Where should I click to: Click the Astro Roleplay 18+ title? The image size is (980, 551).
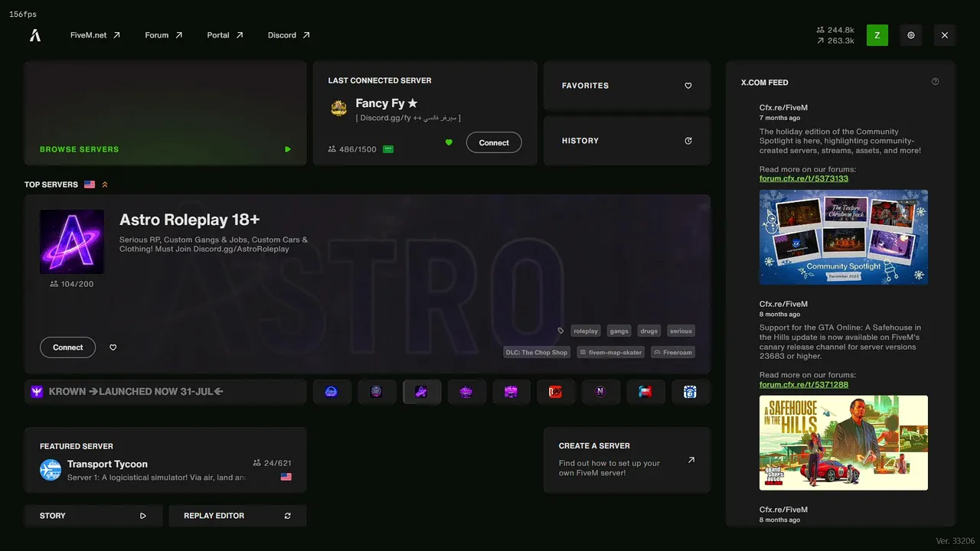190,220
